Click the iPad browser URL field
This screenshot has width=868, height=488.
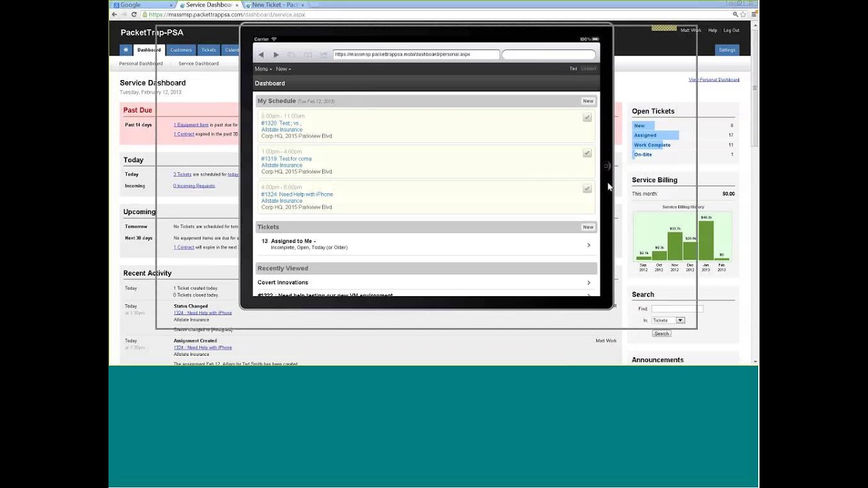416,54
